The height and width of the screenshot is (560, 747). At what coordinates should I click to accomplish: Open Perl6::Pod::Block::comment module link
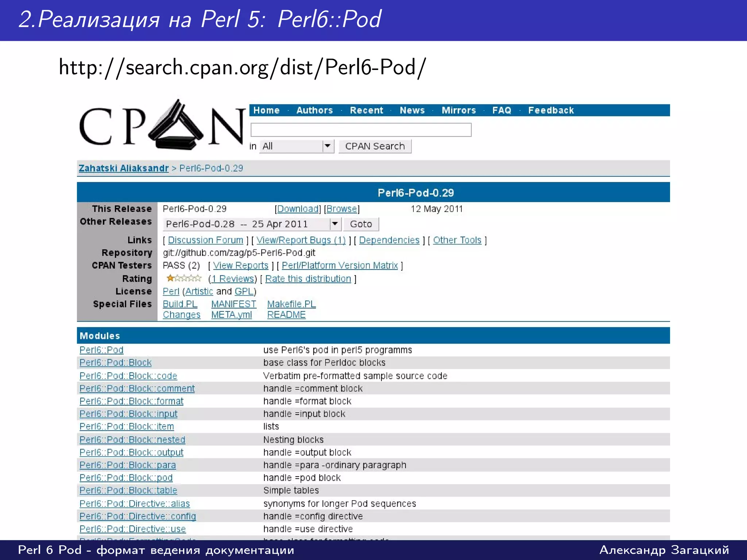[137, 389]
